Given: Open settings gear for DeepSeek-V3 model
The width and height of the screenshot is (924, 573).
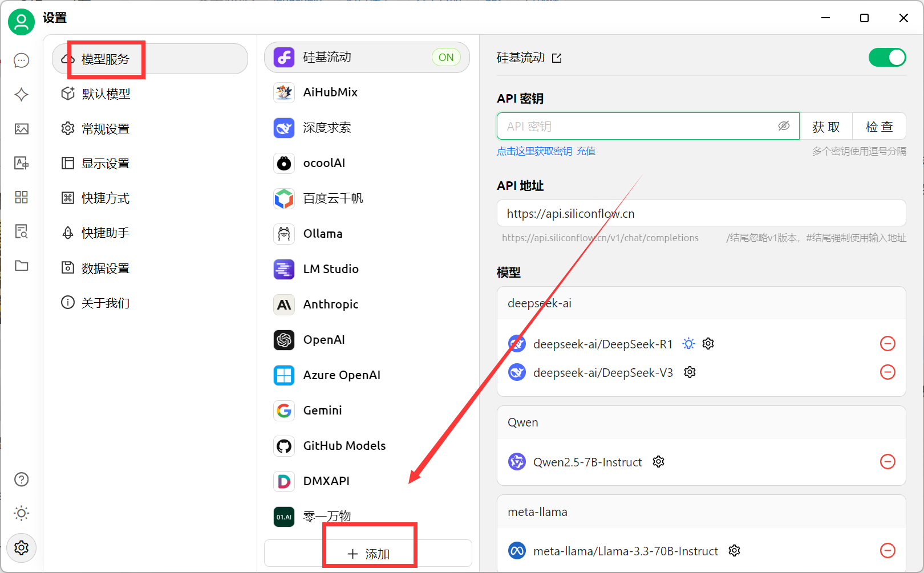Looking at the screenshot, I should (690, 372).
